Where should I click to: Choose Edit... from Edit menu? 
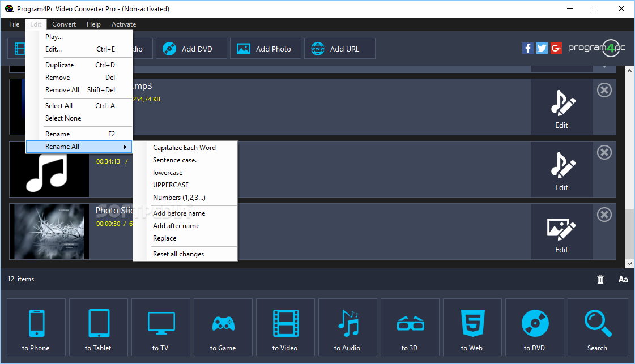point(79,49)
